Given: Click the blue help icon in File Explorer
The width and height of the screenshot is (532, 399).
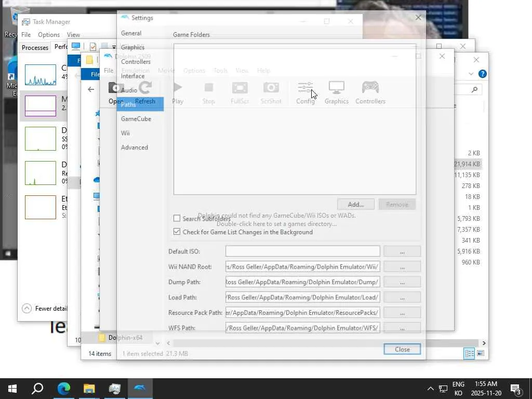Looking at the screenshot, I should (483, 74).
